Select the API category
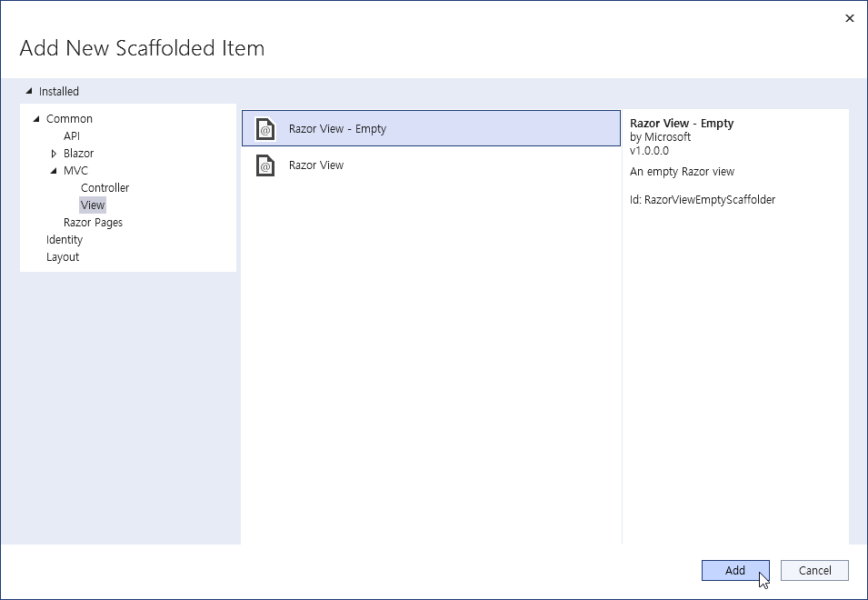The width and height of the screenshot is (868, 600). coord(72,136)
